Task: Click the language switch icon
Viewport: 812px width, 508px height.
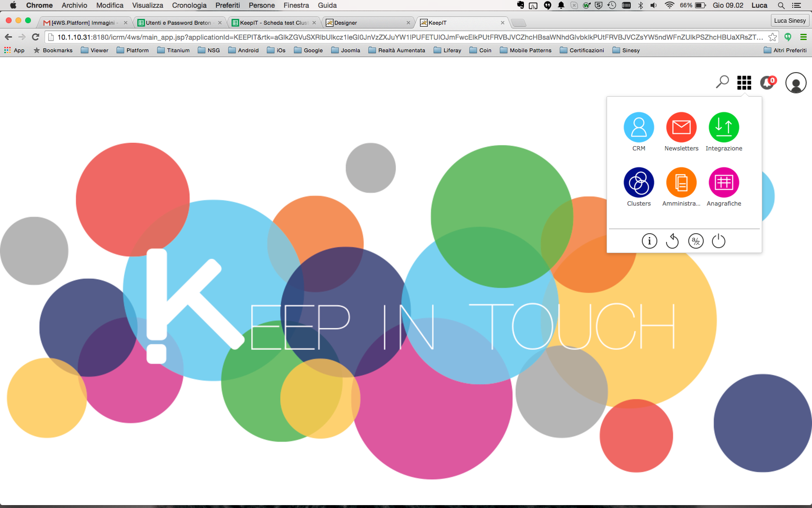Action: pos(696,240)
